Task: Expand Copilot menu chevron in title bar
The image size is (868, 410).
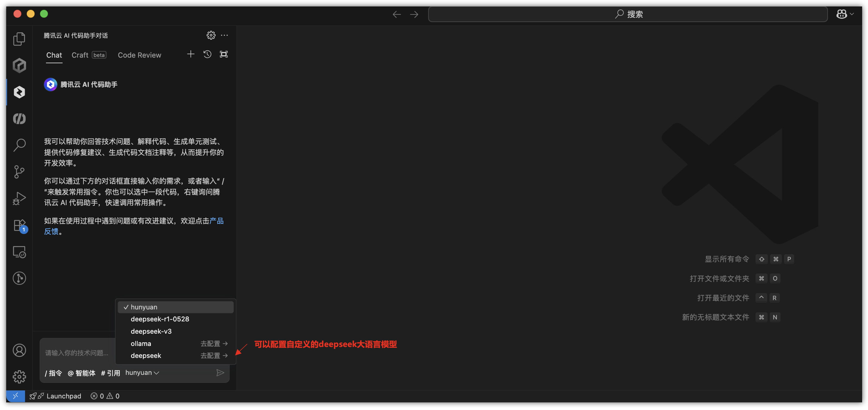Action: pyautogui.click(x=852, y=14)
